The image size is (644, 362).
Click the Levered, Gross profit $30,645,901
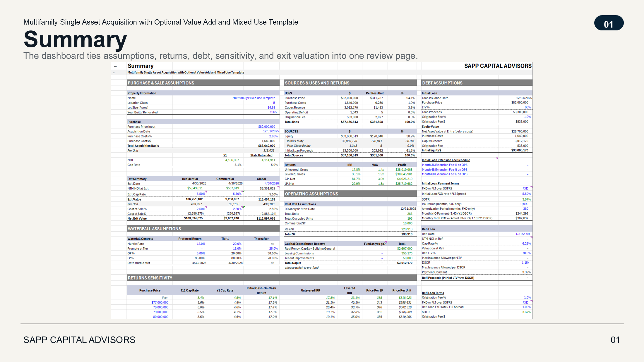click(404, 174)
